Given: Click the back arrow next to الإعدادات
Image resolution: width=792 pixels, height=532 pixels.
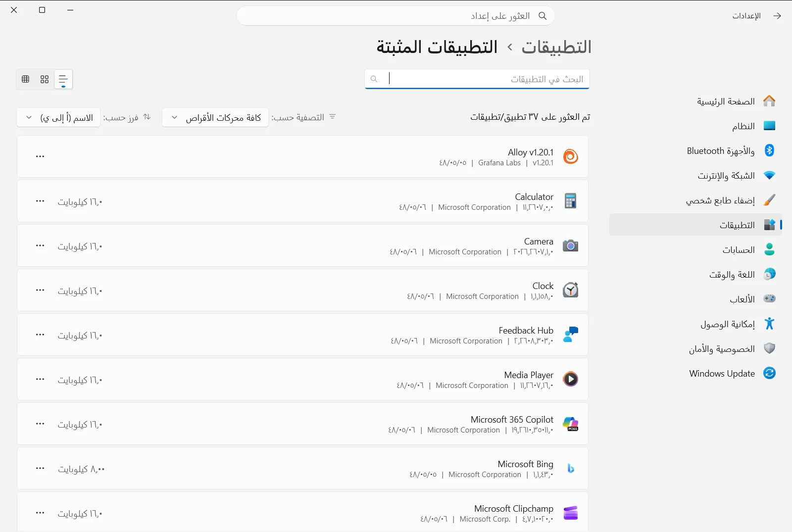Looking at the screenshot, I should [777, 16].
